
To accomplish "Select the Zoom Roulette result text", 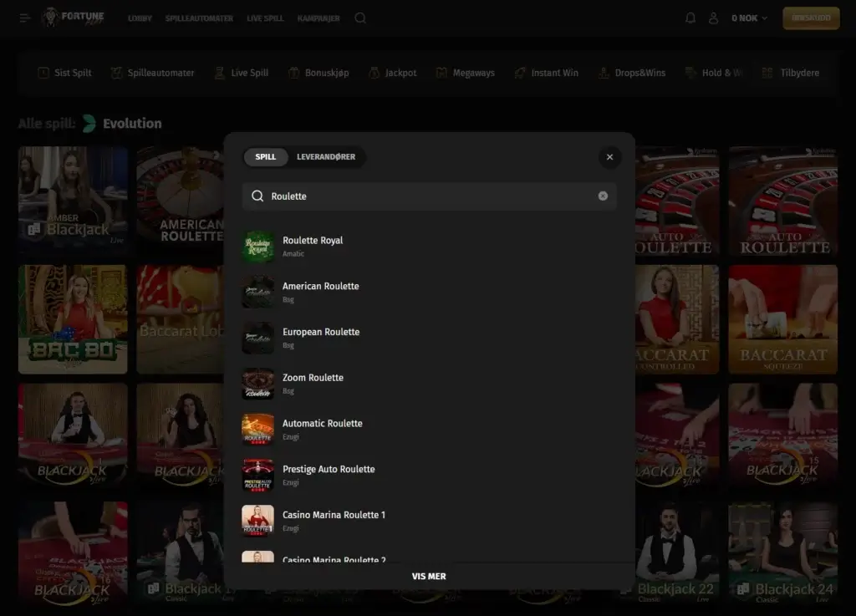I will tap(313, 378).
